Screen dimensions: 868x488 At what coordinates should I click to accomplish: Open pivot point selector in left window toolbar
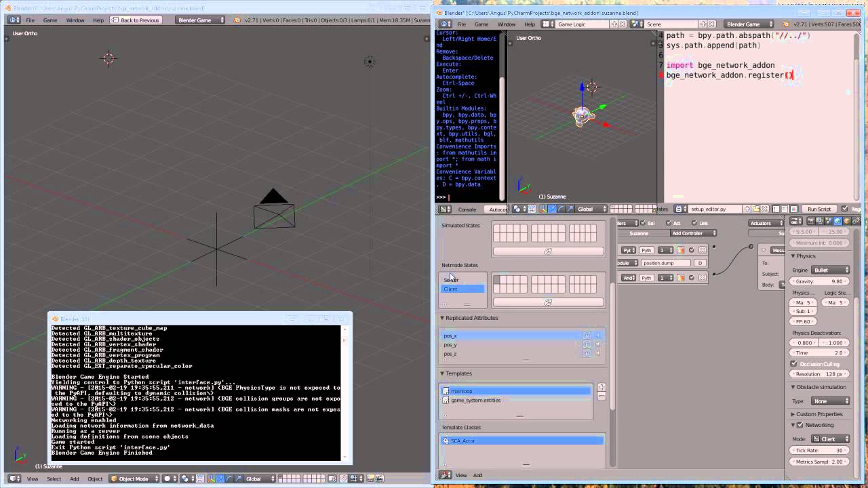point(188,479)
